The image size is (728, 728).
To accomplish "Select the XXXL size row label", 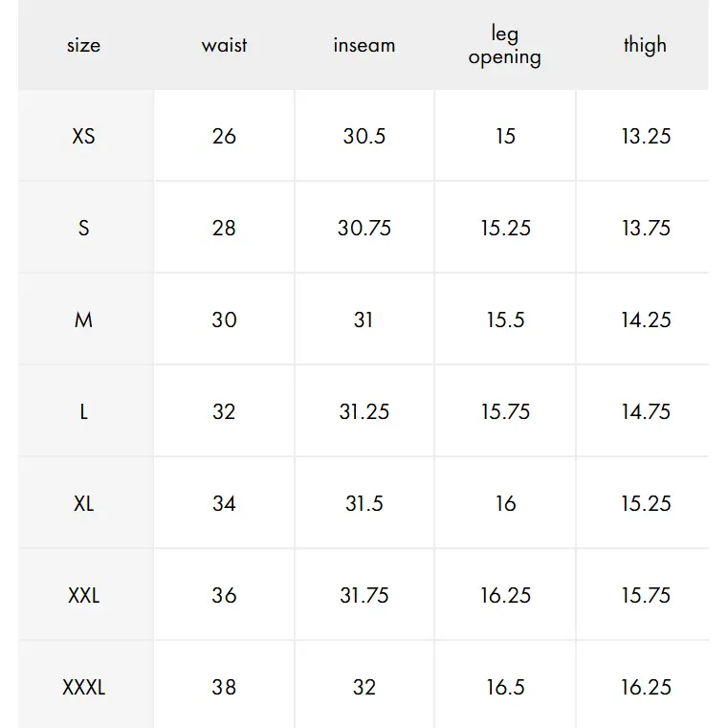I will pos(84,687).
